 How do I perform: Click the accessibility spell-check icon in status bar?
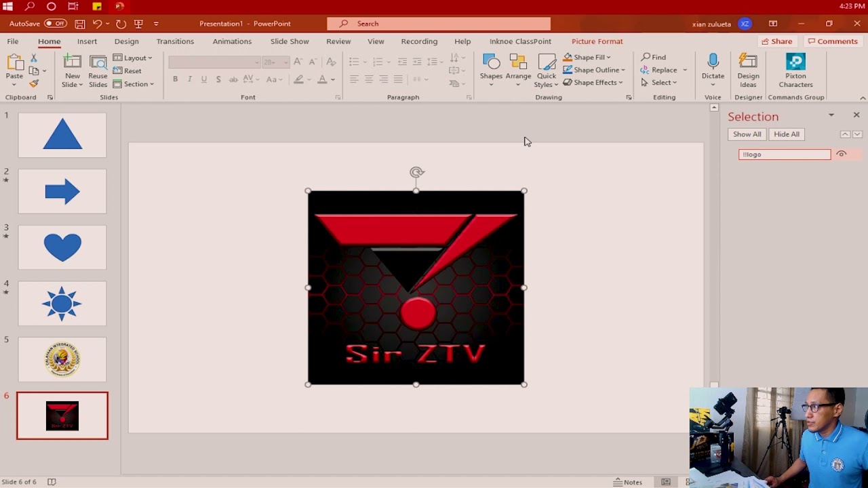tap(52, 482)
